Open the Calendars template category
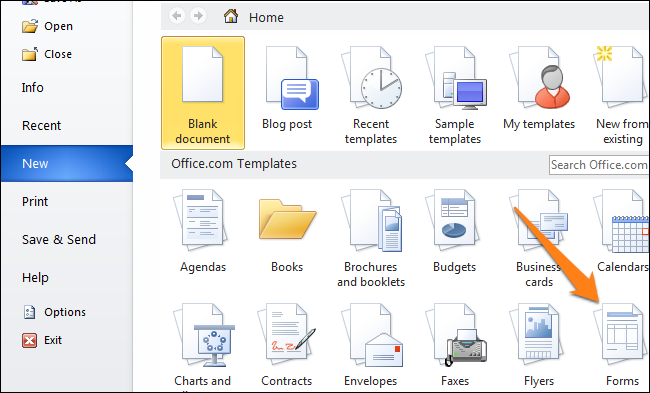650x393 pixels. 622,231
